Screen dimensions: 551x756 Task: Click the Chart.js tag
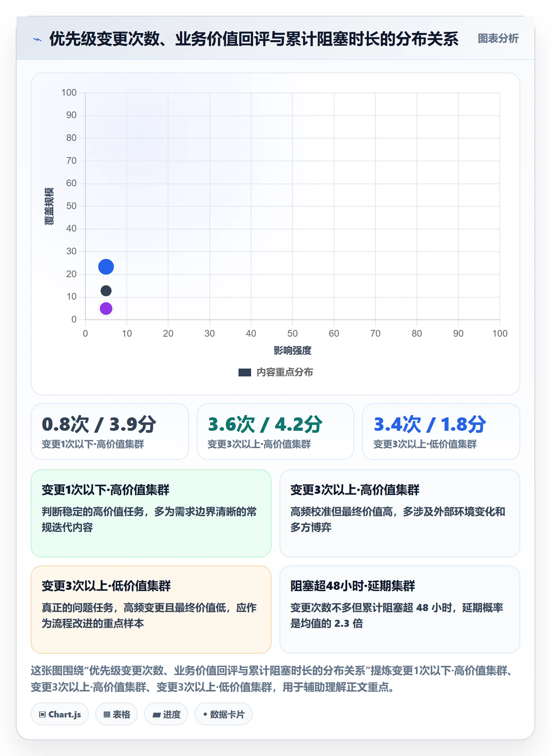click(x=60, y=714)
